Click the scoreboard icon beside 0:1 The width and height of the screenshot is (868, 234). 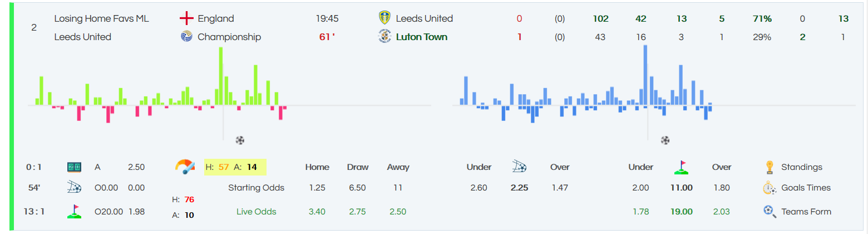74,167
